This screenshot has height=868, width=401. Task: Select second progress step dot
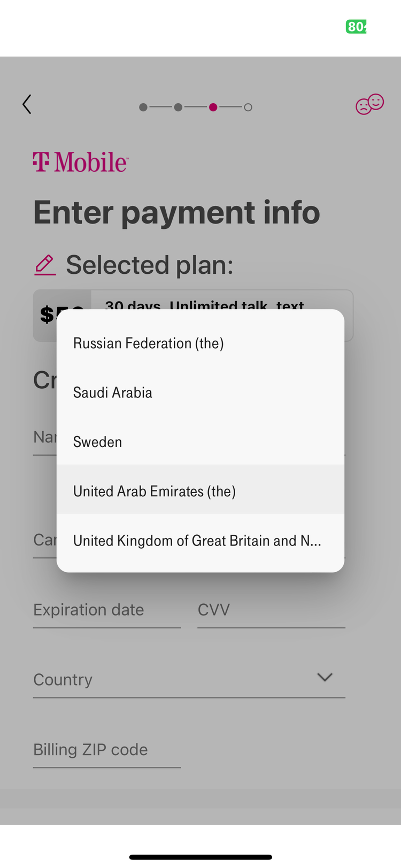(x=179, y=107)
